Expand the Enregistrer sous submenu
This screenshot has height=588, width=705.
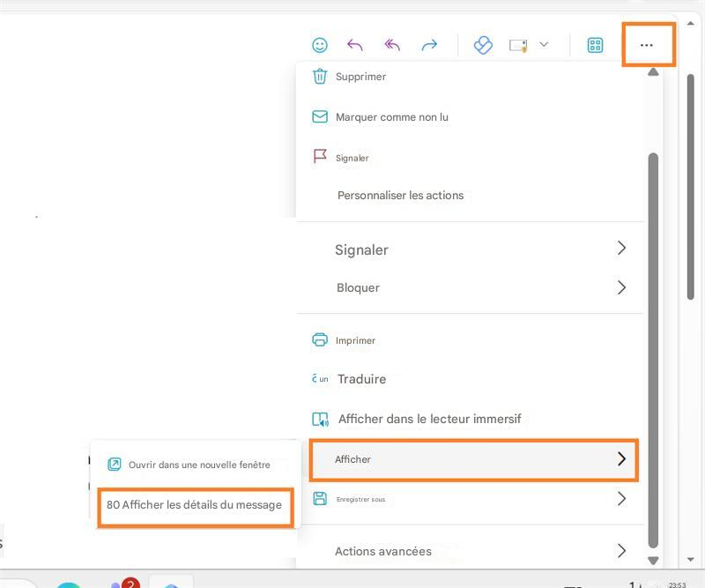pos(471,499)
